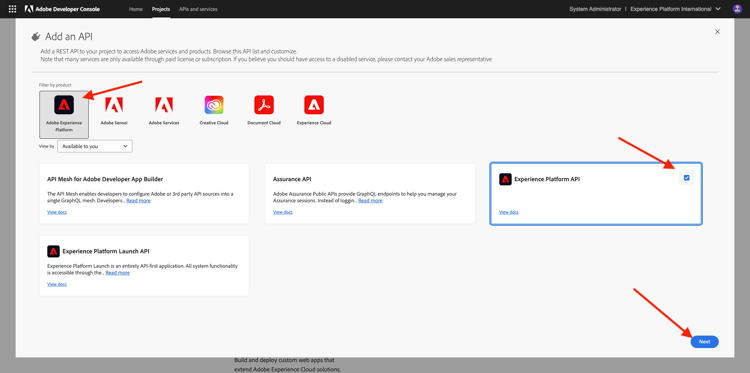
Task: Go to the Home tab
Action: (x=135, y=9)
